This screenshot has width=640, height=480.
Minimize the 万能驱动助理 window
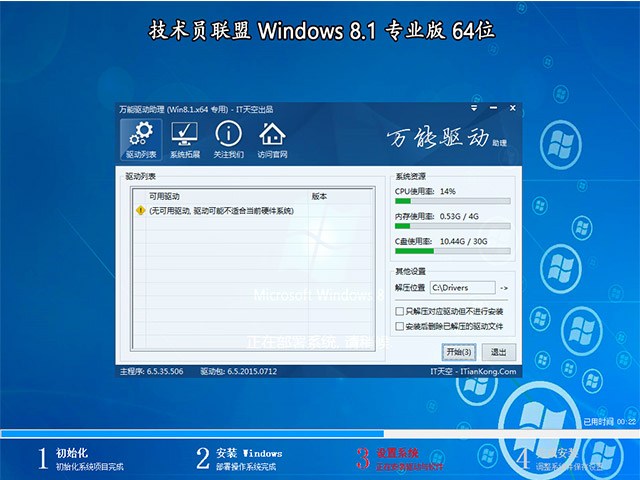(493, 108)
